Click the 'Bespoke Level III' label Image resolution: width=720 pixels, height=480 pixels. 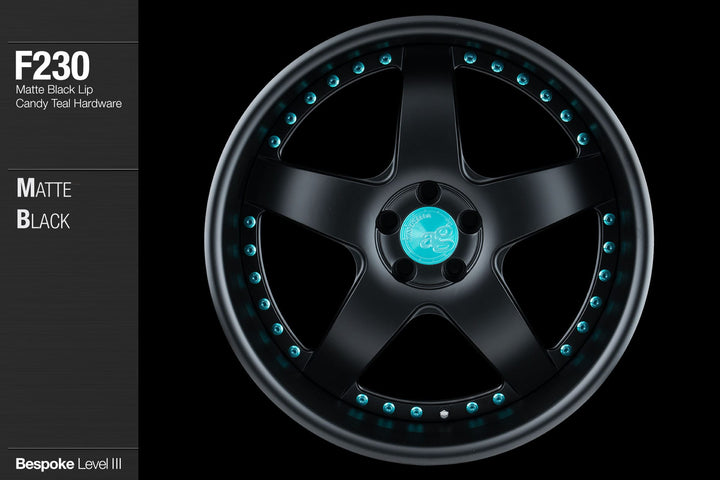click(69, 464)
